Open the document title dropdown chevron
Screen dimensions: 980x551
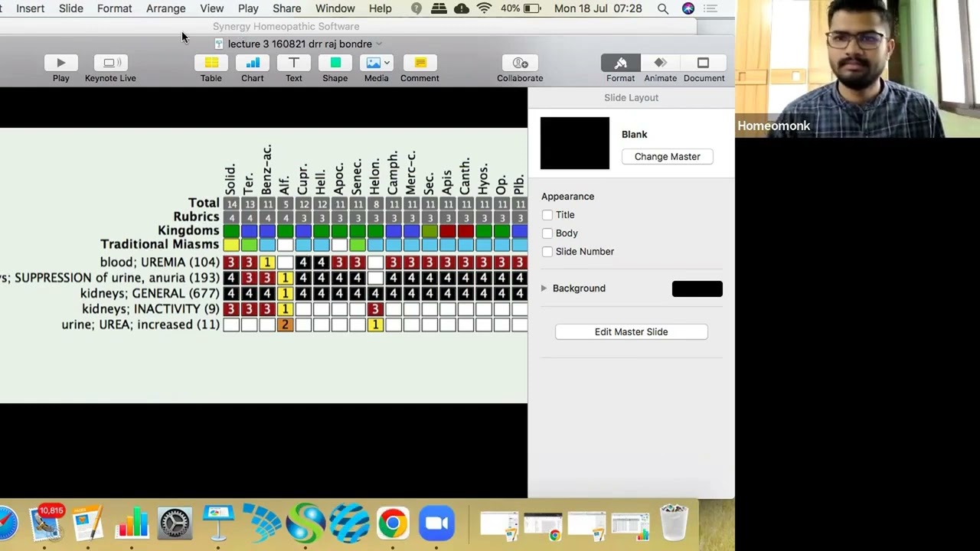coord(379,44)
